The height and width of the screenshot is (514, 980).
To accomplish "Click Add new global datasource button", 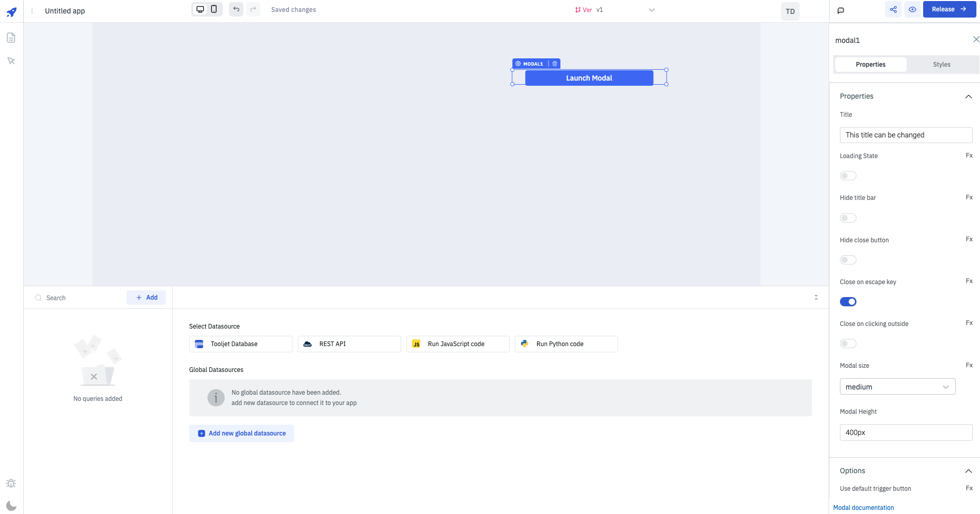I will pos(241,433).
